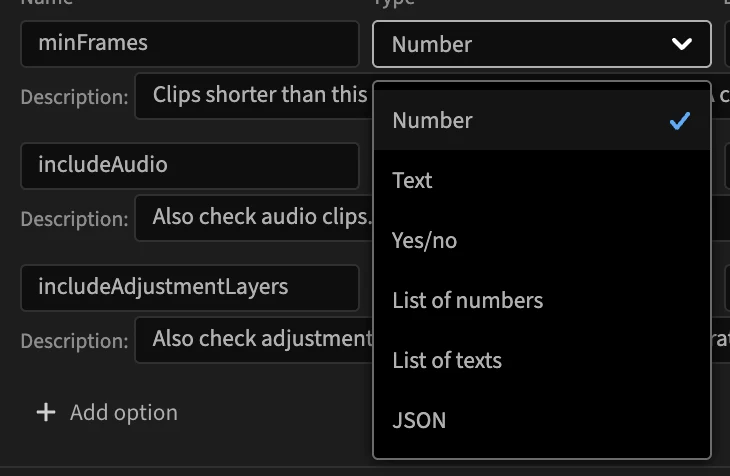This screenshot has width=730, height=476.
Task: Edit description 'Also check audio clips.'
Action: (254, 218)
